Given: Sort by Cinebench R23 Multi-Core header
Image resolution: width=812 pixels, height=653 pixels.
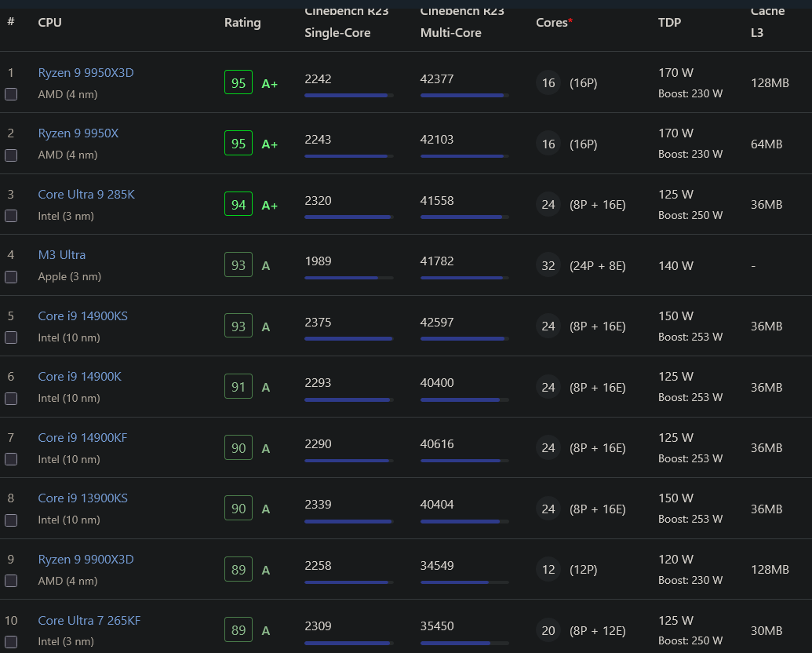Looking at the screenshot, I should coord(462,22).
